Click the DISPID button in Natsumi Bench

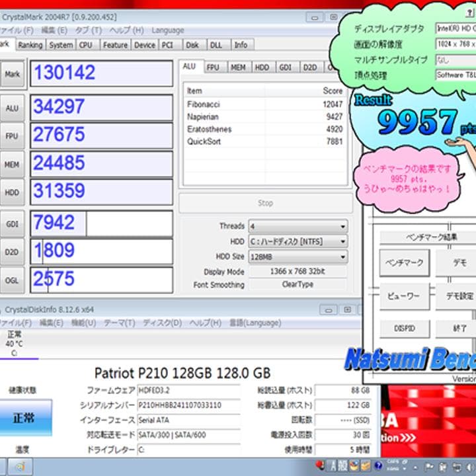coord(405,329)
